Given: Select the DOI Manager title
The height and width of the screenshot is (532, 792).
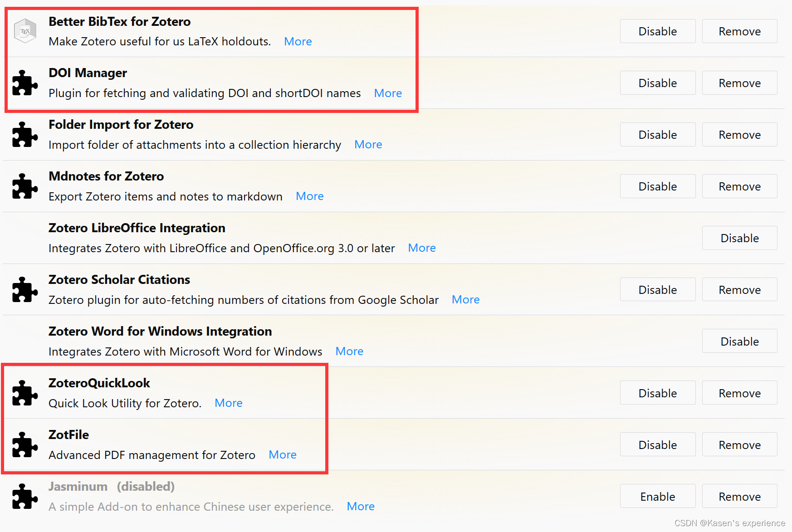Looking at the screenshot, I should point(88,73).
